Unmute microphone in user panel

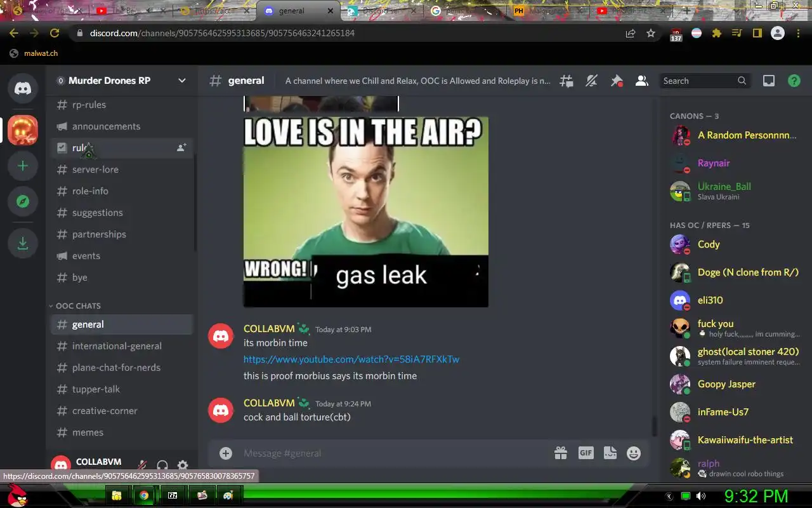[142, 466]
